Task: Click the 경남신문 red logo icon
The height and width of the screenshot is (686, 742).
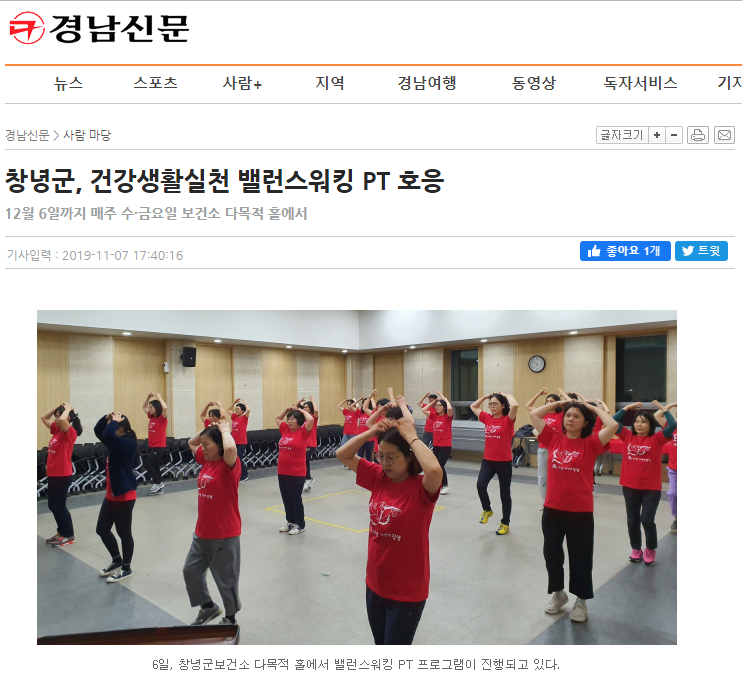Action: coord(27,28)
